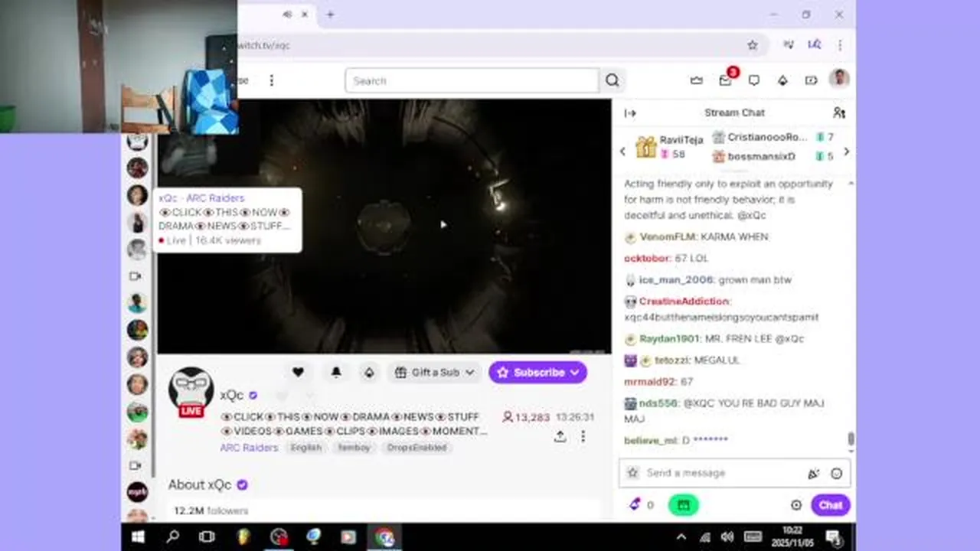Image resolution: width=980 pixels, height=551 pixels.
Task: Click the 13,283 viewer count
Action: [526, 417]
